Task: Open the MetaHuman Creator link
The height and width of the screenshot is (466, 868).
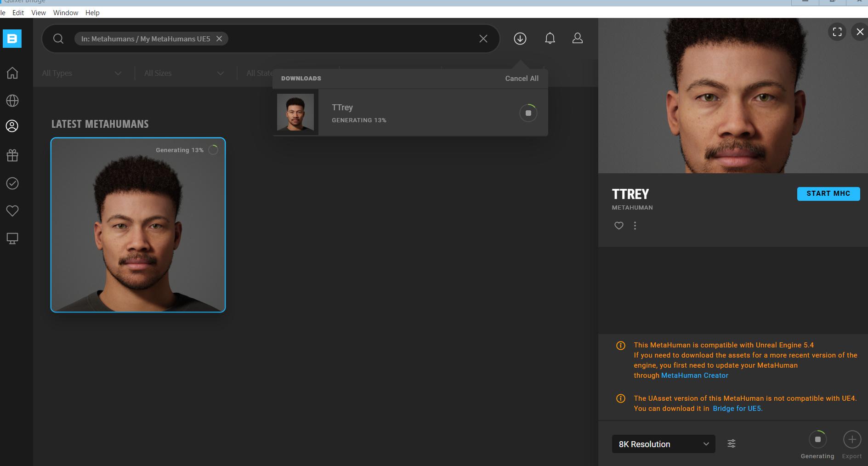Action: 695,375
